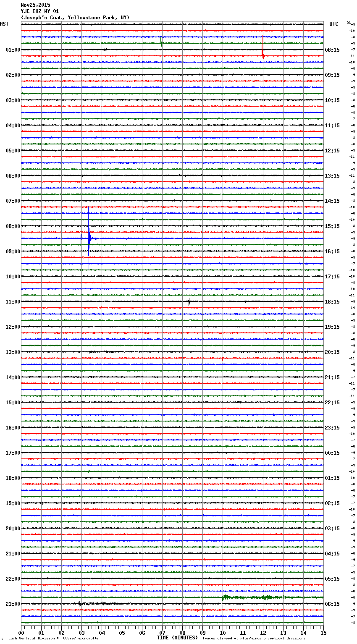Screen dimensions: 357x644
Task: Click the 20:15 UTC row label
Action: point(332,352)
